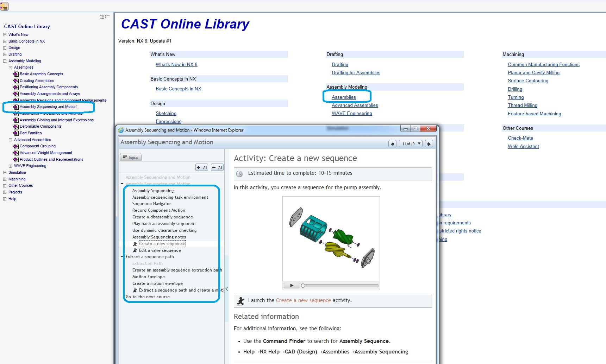Expand the Basic Concepts in NX tree node

(x=5, y=41)
